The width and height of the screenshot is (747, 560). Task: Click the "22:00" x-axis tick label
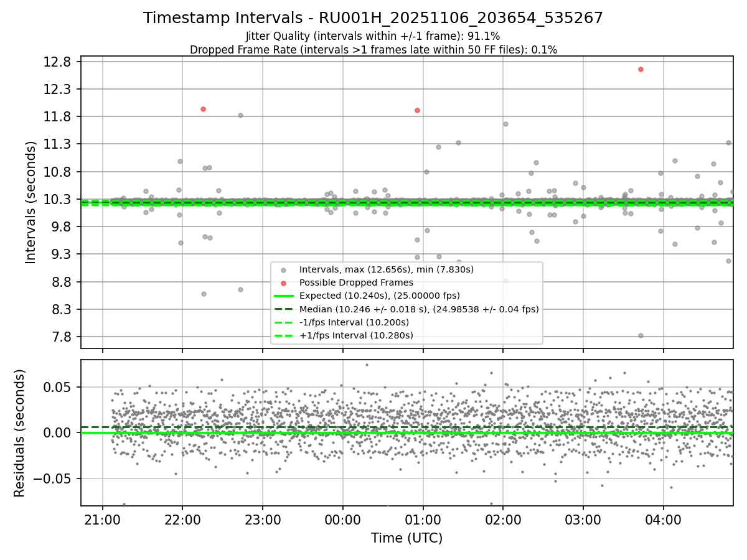[x=182, y=519]
